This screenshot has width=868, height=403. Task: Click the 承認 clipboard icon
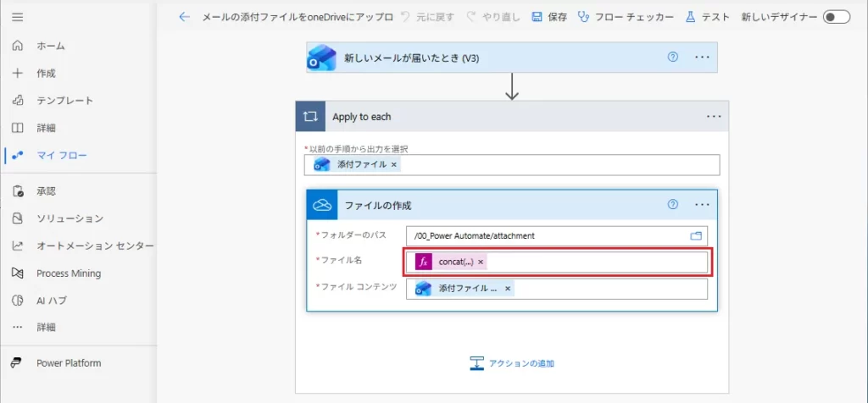coord(18,191)
